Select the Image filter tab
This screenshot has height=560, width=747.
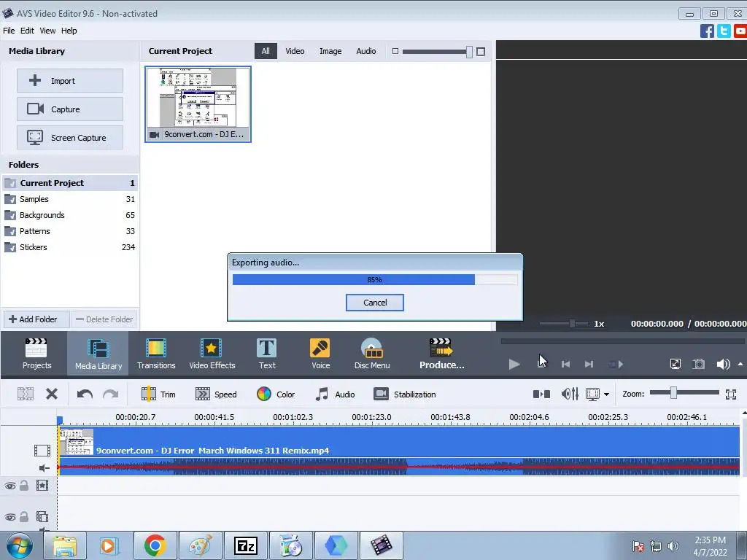(330, 51)
